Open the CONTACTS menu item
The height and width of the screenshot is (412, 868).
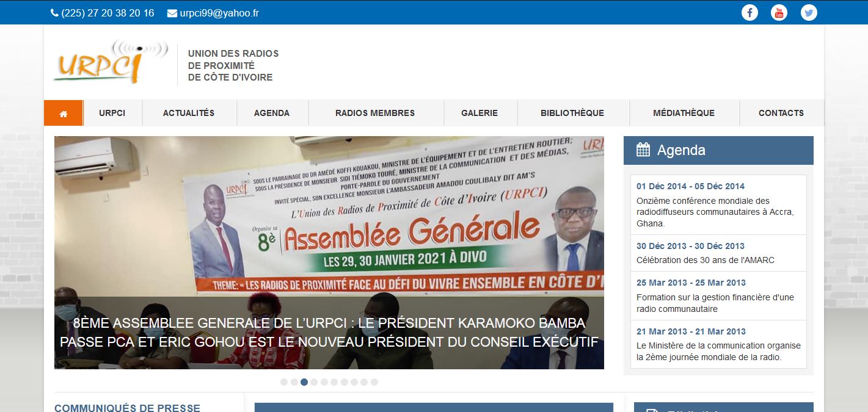(x=781, y=113)
